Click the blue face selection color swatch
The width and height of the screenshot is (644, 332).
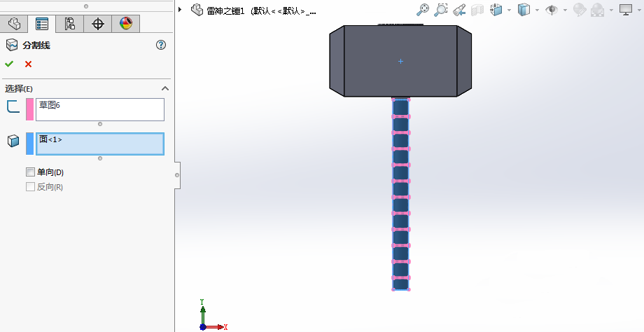pyautogui.click(x=29, y=144)
